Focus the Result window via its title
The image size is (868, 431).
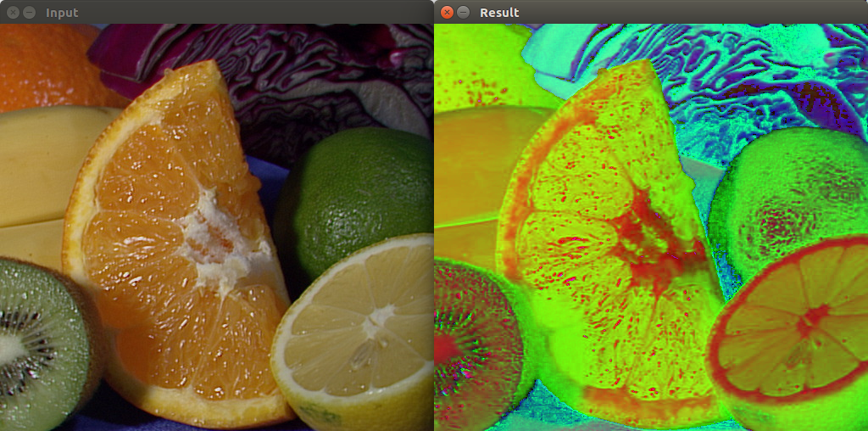tap(499, 13)
